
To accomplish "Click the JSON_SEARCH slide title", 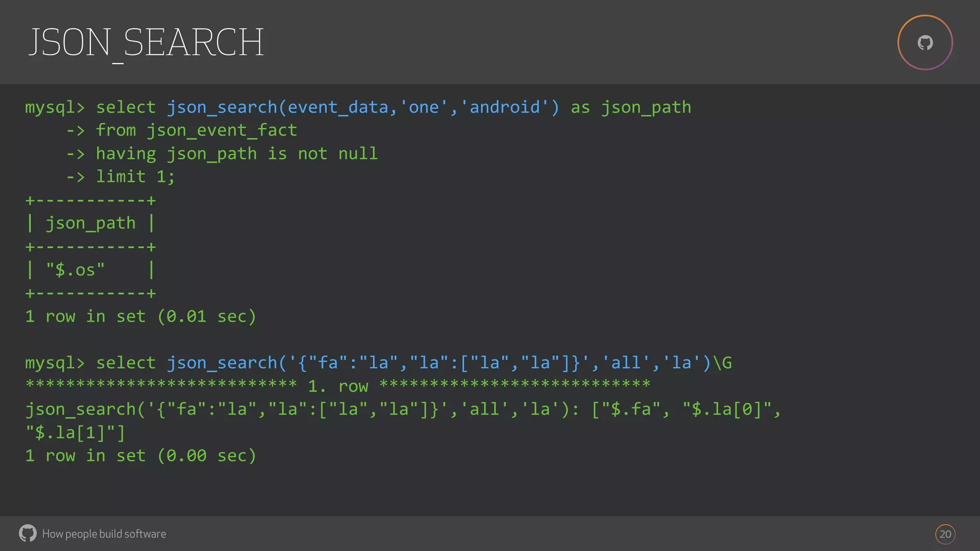I will click(x=146, y=43).
